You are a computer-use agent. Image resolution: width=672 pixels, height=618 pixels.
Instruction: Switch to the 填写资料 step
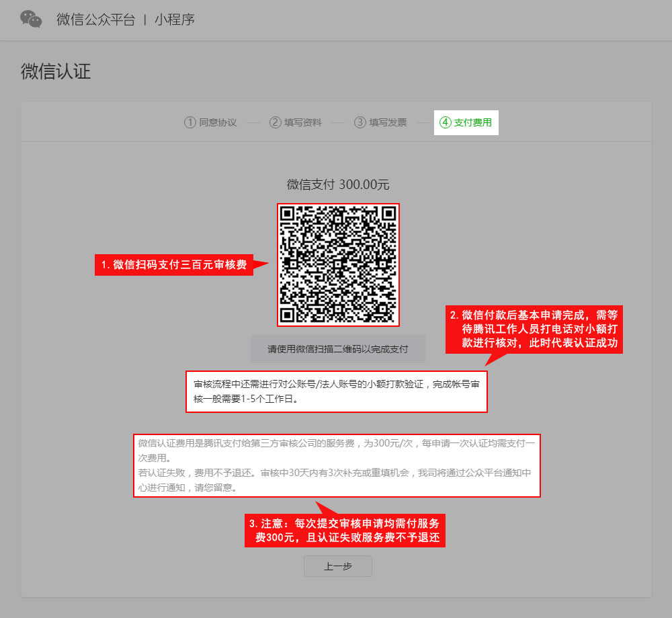pos(303,122)
